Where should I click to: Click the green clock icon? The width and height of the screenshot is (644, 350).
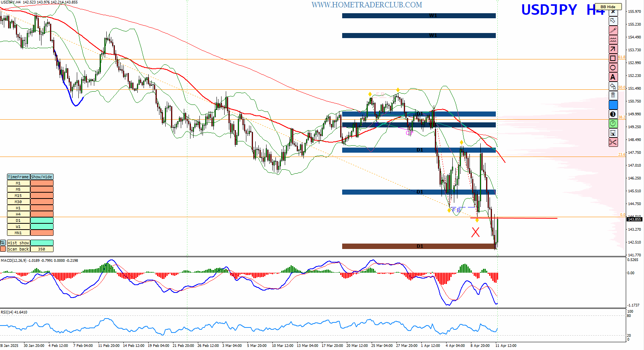[x=613, y=124]
